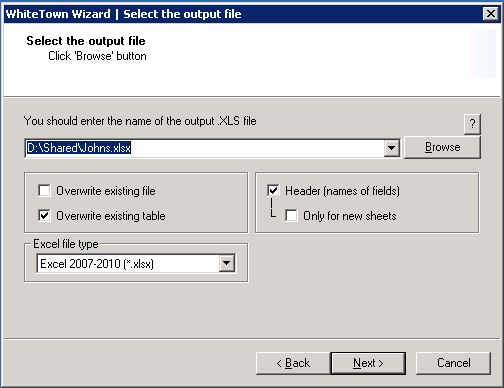This screenshot has height=388, width=504.
Task: Click the 'Only for new sheets' label text
Action: coord(350,216)
